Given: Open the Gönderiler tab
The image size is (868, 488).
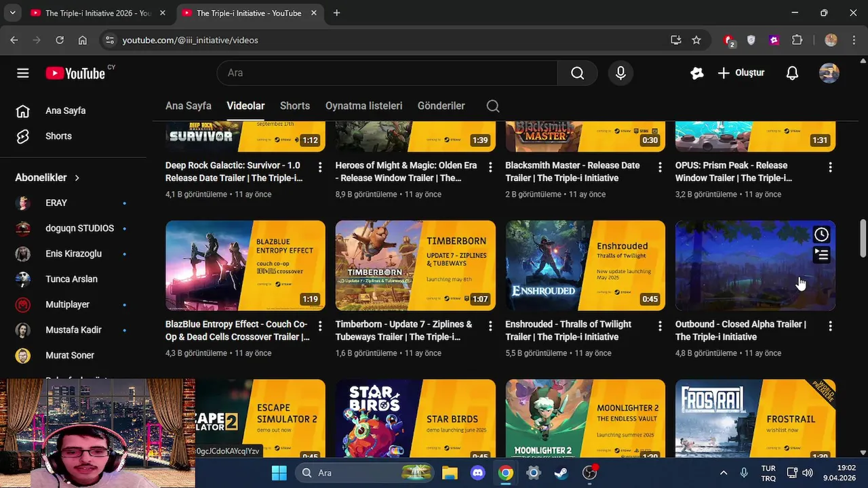Looking at the screenshot, I should tap(441, 106).
